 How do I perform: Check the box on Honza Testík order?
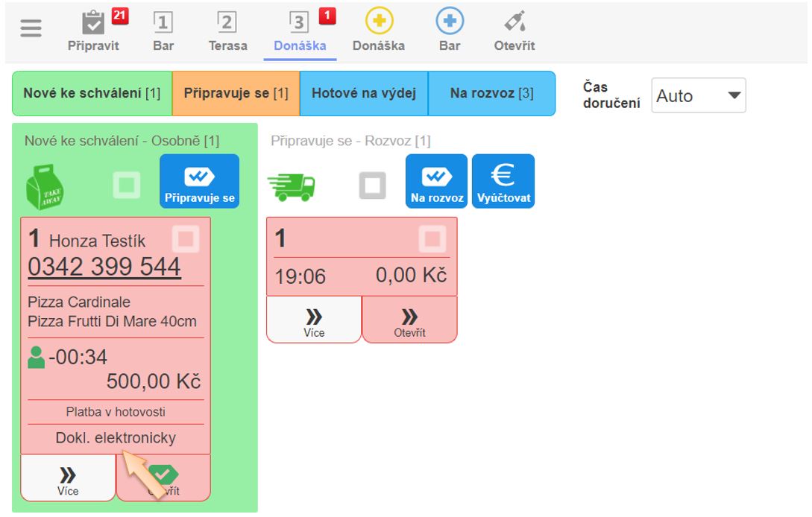coord(186,240)
